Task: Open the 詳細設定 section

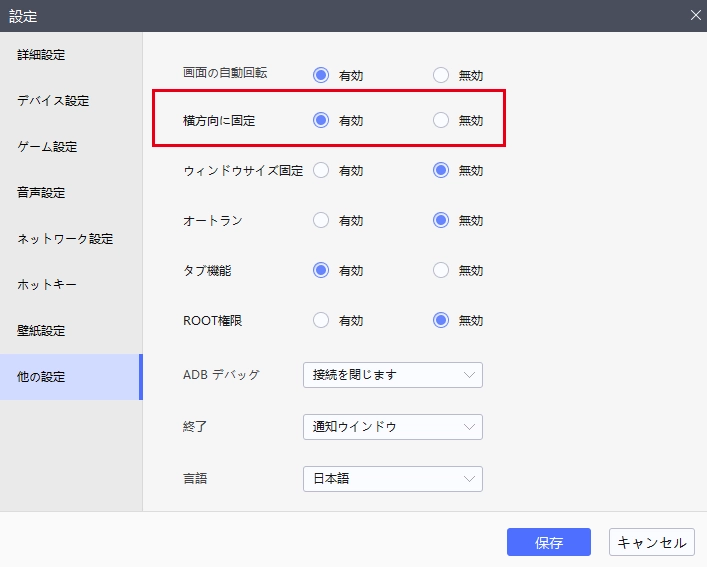Action: pyautogui.click(x=71, y=55)
